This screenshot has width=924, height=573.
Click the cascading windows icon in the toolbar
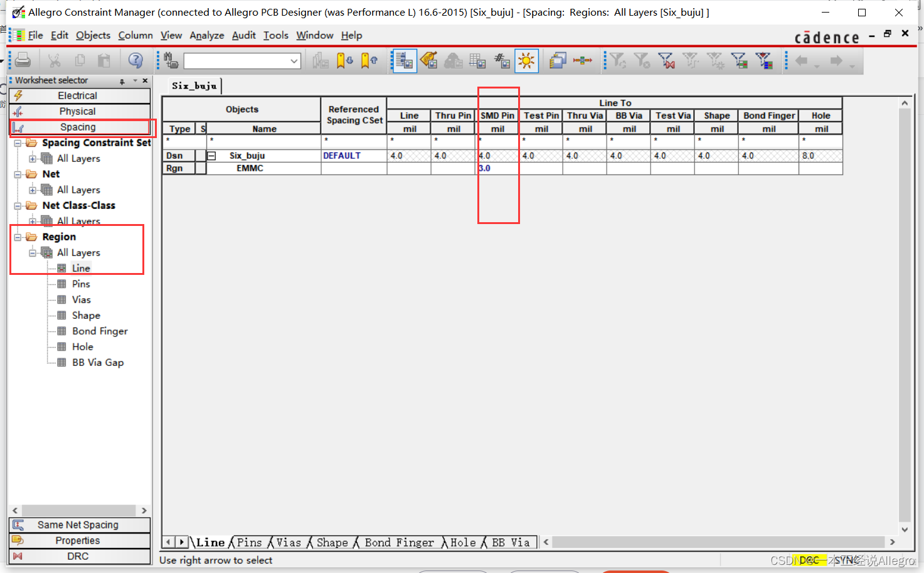coord(558,60)
